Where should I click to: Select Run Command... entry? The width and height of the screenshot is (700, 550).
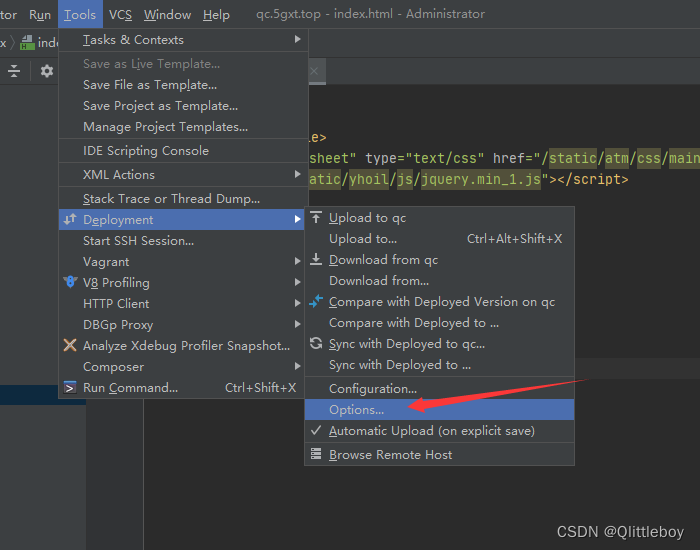pyautogui.click(x=181, y=388)
